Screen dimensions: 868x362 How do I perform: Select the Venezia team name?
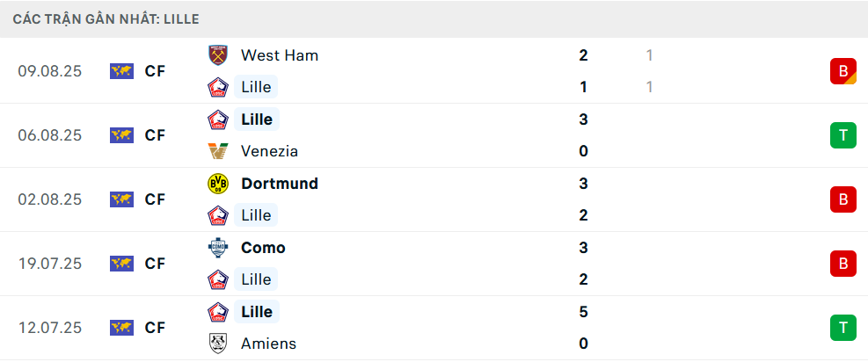pyautogui.click(x=269, y=151)
